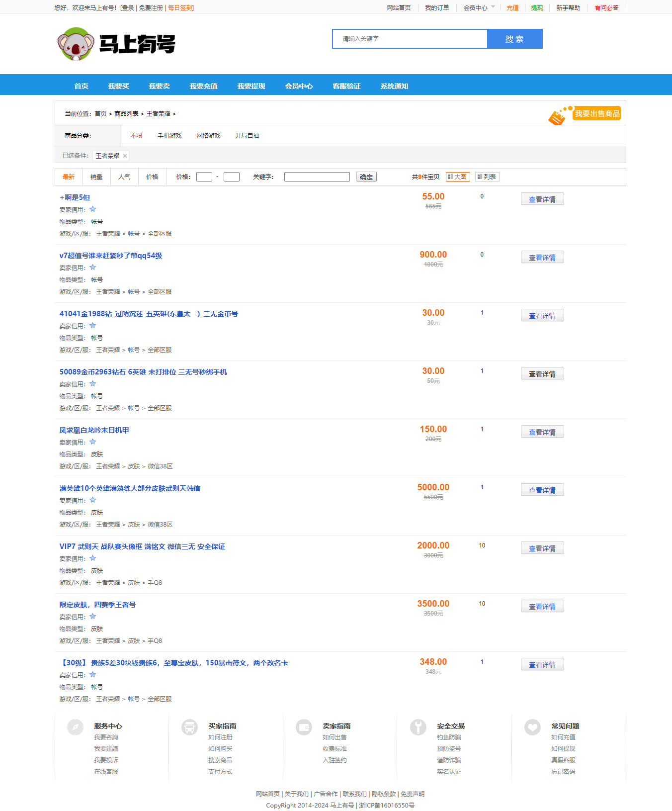Sort listings by 最新
Viewport: 672px width, 811px height.
(x=69, y=177)
